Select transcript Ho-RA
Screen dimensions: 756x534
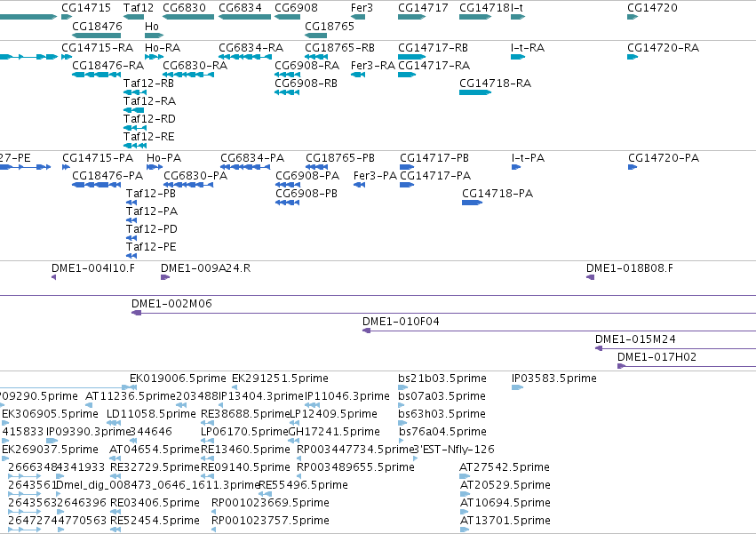(163, 48)
